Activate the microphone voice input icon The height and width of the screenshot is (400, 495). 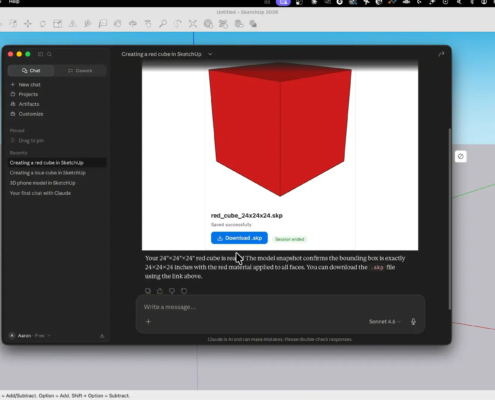pos(413,321)
